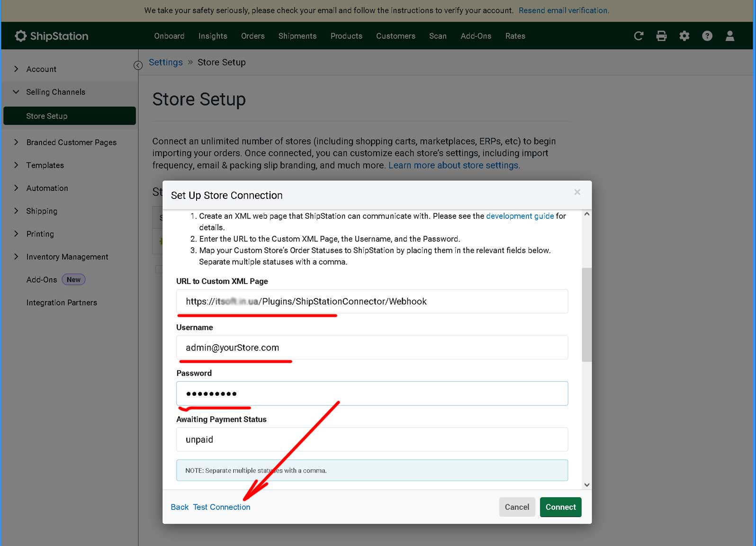This screenshot has height=546, width=756.
Task: Open the print icon in header
Action: point(661,36)
